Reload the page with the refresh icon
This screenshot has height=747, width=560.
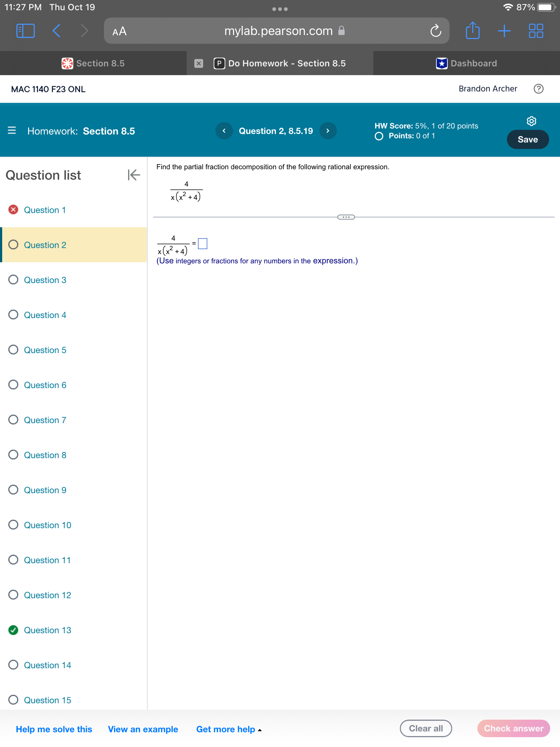tap(436, 31)
